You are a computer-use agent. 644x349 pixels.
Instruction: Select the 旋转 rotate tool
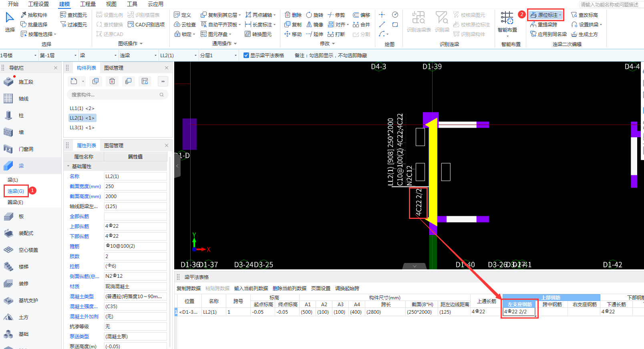pyautogui.click(x=315, y=15)
